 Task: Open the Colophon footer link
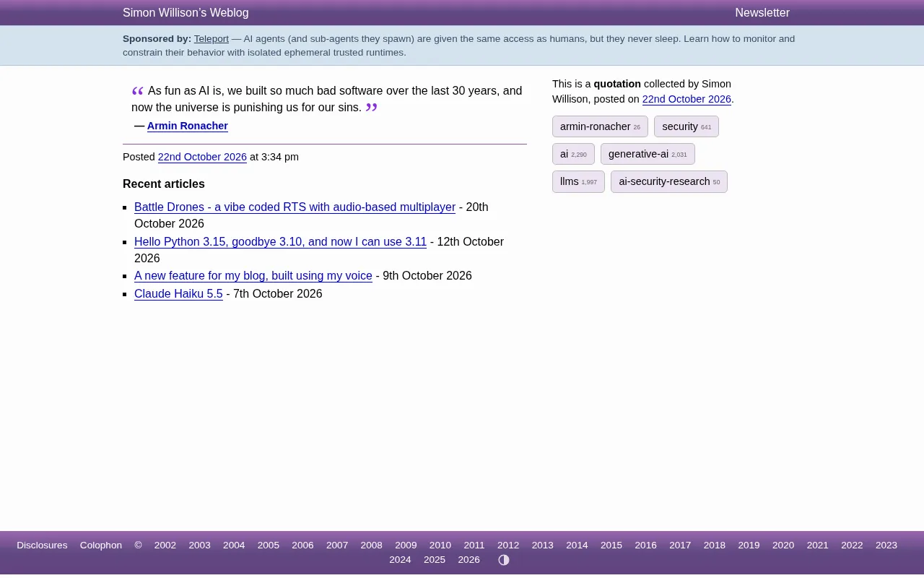(101, 545)
